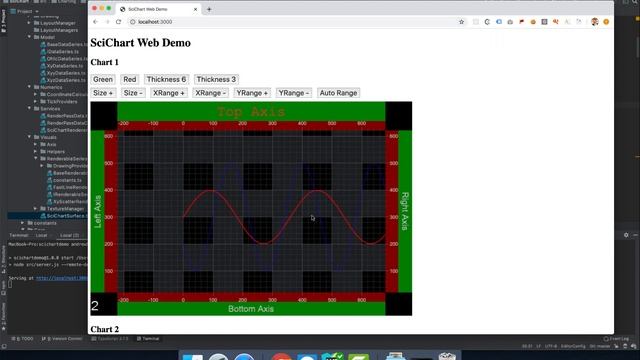The height and width of the screenshot is (360, 640).
Task: Switch to the first Local terminal tab
Action: [x=41, y=236]
